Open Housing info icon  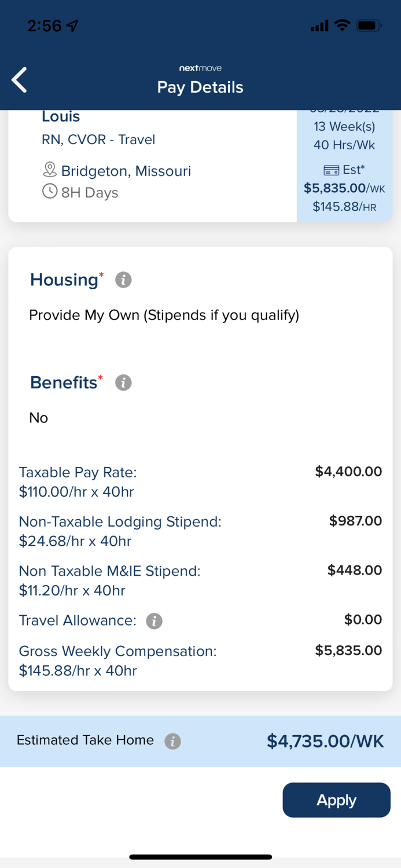(123, 280)
